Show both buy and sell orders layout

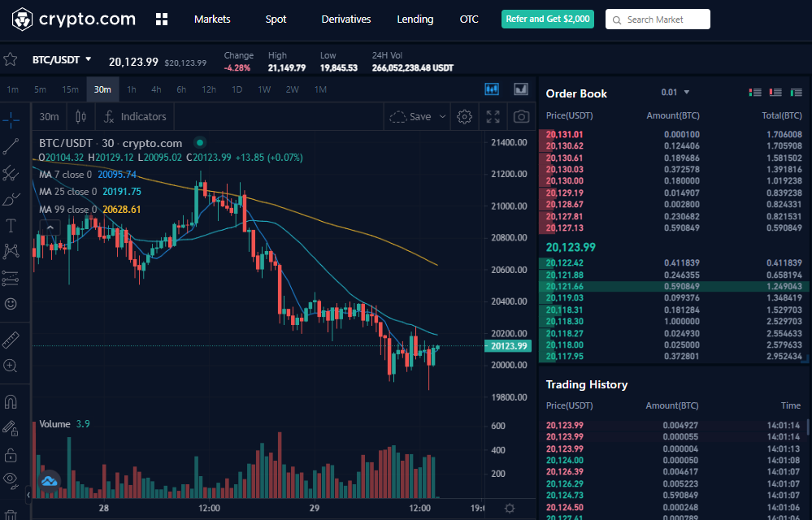click(755, 92)
